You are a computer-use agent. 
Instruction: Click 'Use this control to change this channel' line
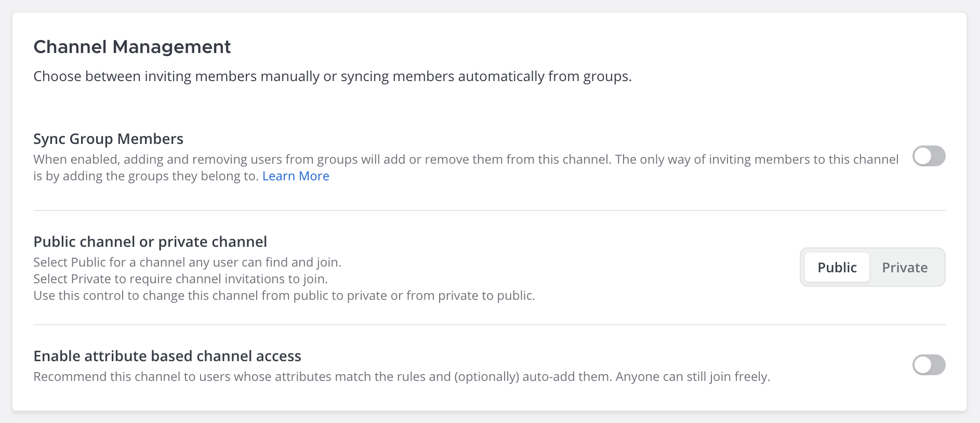(284, 296)
